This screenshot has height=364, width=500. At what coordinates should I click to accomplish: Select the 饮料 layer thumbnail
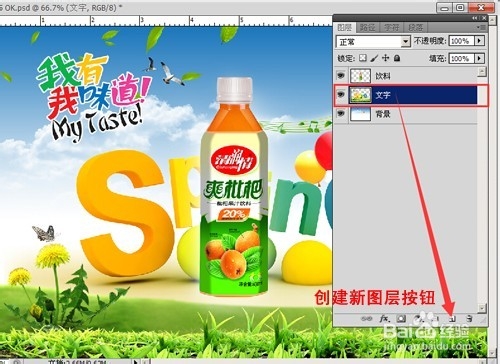(360, 76)
